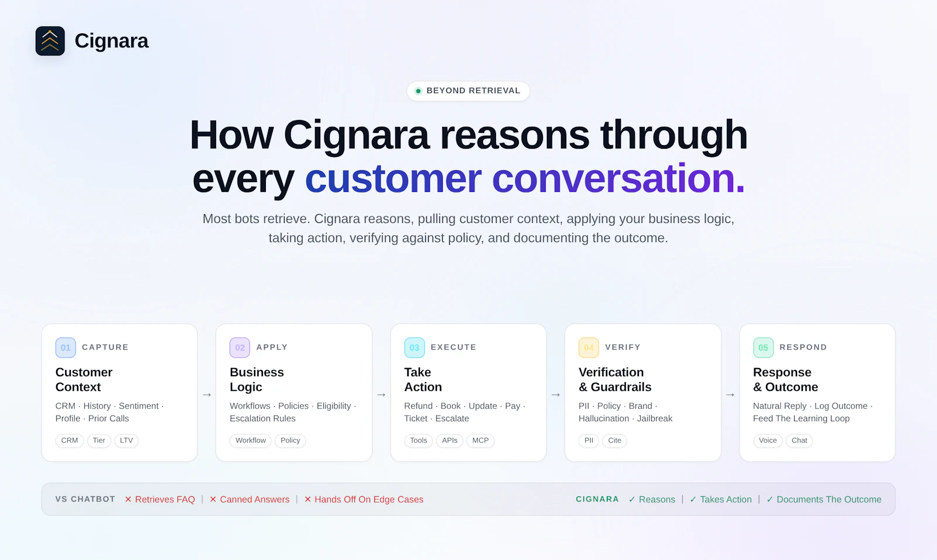The height and width of the screenshot is (560, 937).
Task: Select the Take Action card title
Action: (423, 380)
